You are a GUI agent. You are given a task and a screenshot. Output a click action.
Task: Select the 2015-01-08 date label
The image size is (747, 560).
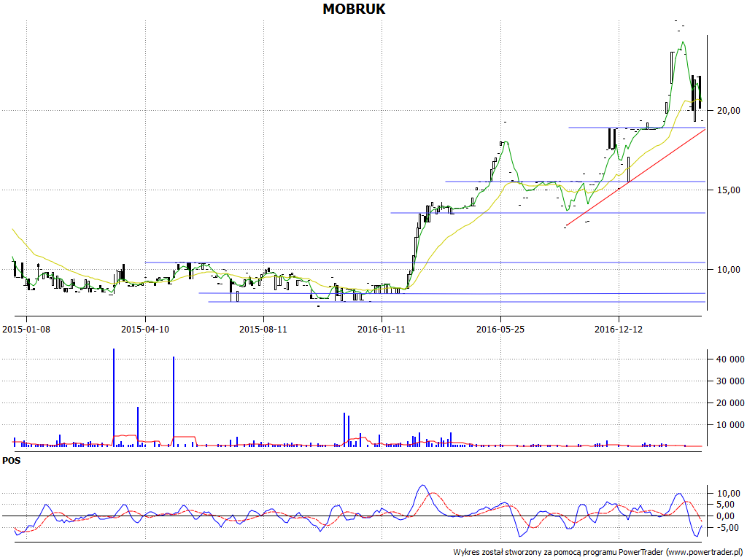click(x=26, y=329)
